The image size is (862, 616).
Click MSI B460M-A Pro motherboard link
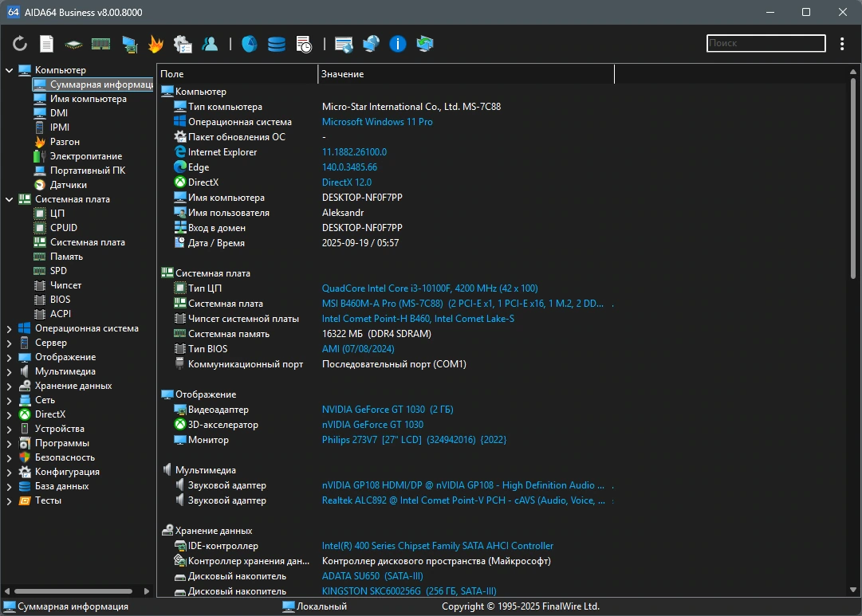462,304
